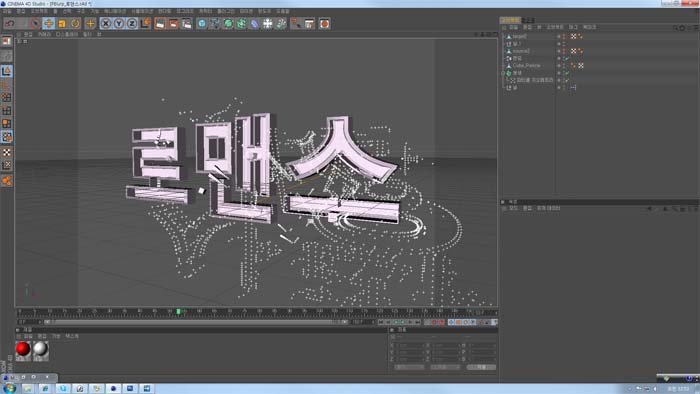Open first dropdown under coordinate fields
The width and height of the screenshot is (700, 394).
(409, 367)
